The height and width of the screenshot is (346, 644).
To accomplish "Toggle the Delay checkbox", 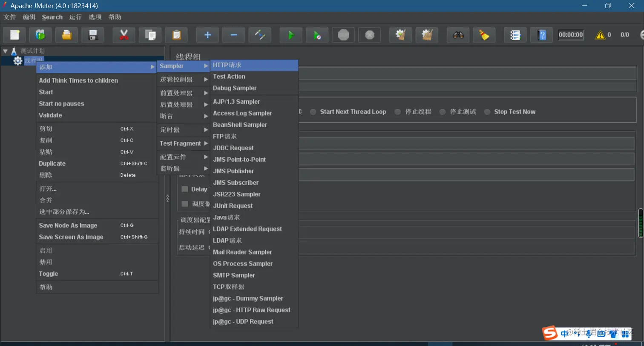I will click(185, 189).
